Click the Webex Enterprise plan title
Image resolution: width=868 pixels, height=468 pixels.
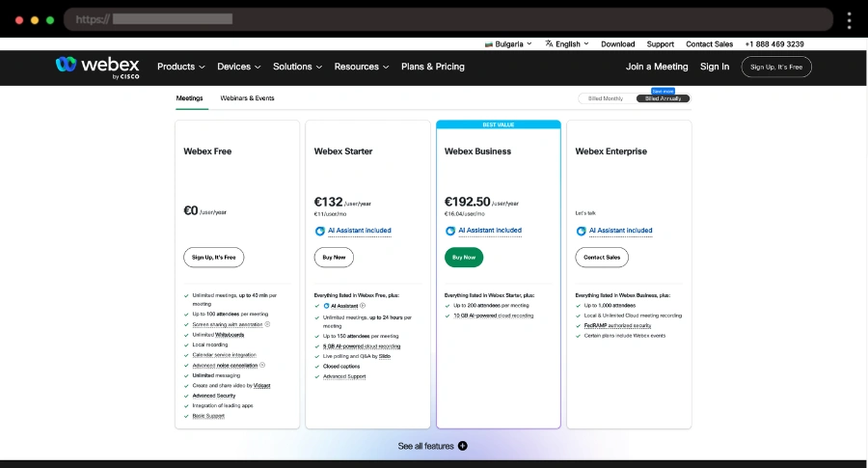click(611, 151)
